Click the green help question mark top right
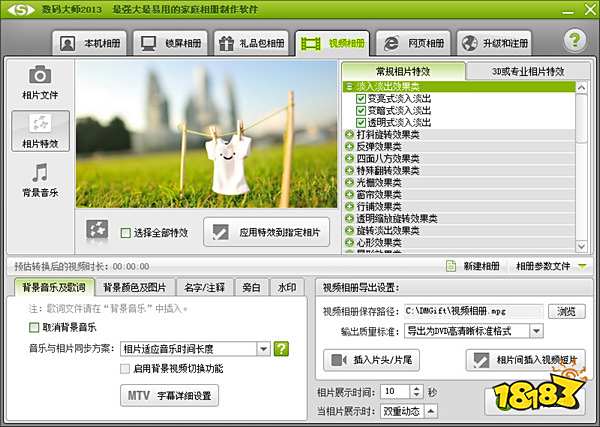The width and height of the screenshot is (600, 427). click(573, 41)
